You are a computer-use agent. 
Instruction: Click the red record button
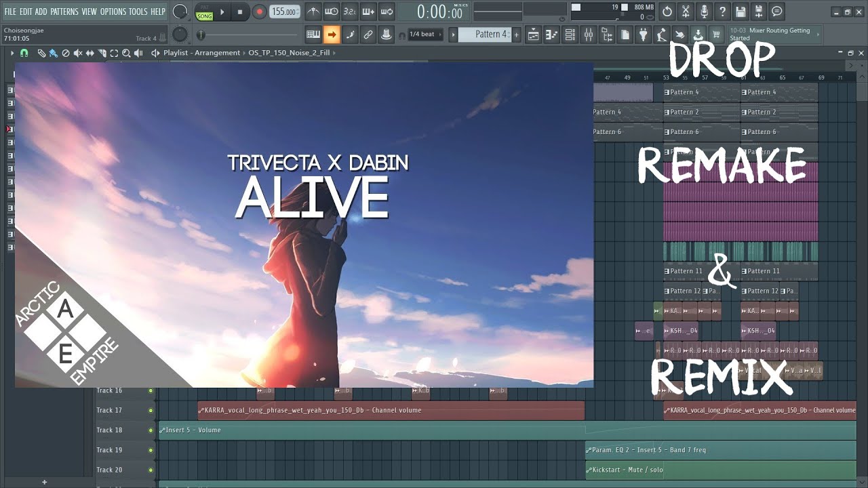pos(260,12)
